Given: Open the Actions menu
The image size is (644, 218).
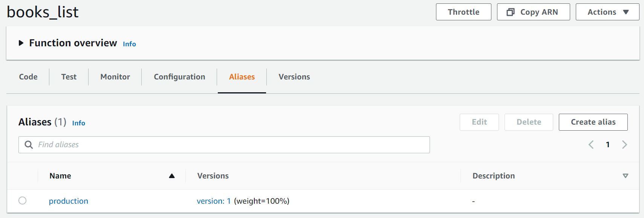Looking at the screenshot, I should tap(607, 12).
